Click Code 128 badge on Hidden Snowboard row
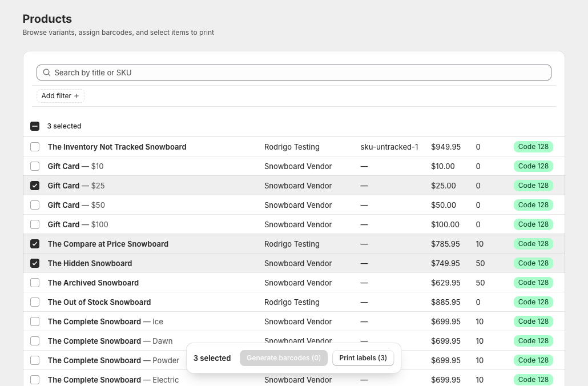The width and height of the screenshot is (588, 386). pos(533,263)
